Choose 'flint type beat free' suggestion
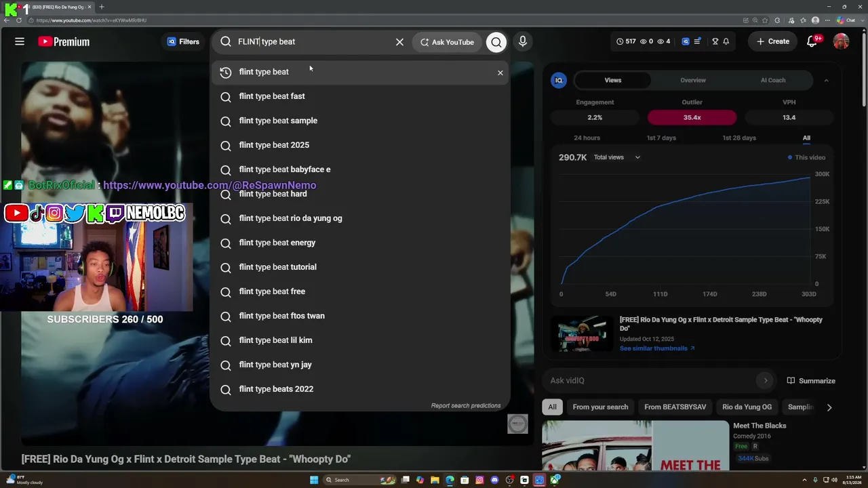The width and height of the screenshot is (868, 488). click(360, 291)
